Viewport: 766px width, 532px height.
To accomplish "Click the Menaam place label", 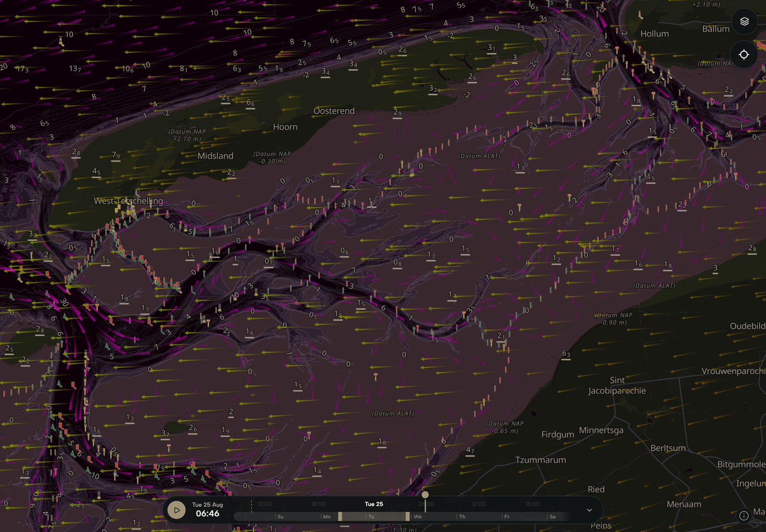I will [x=684, y=505].
